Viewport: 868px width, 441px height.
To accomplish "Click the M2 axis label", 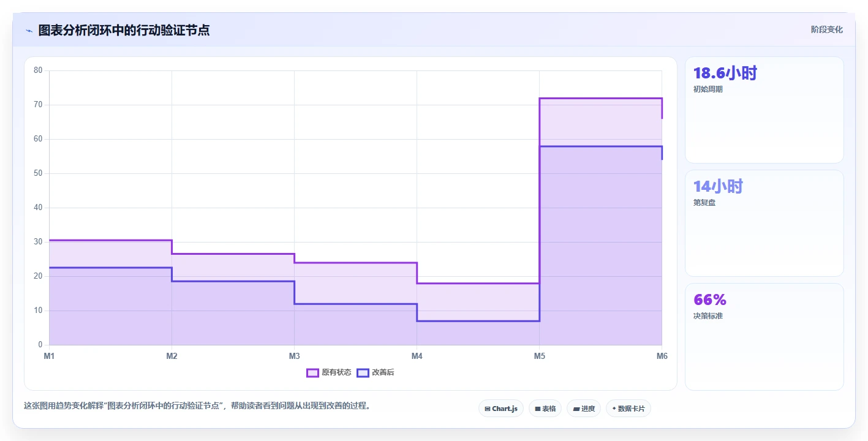I will point(172,356).
